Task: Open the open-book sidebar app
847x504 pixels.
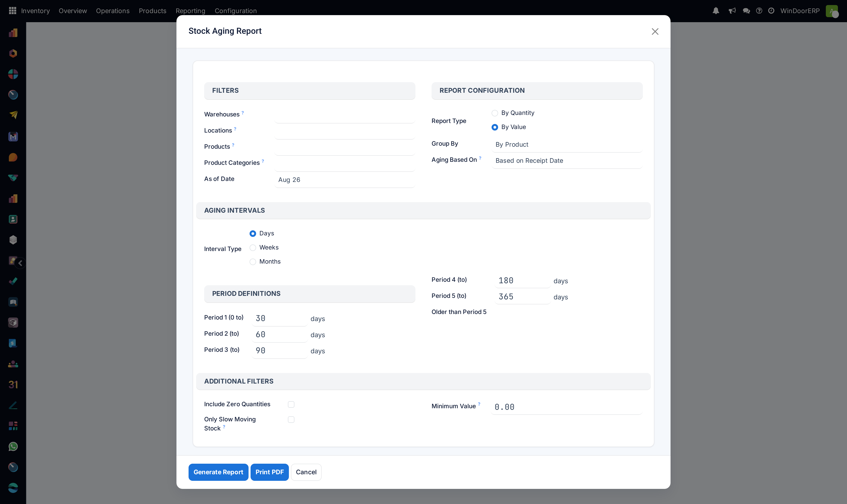Action: click(13, 302)
